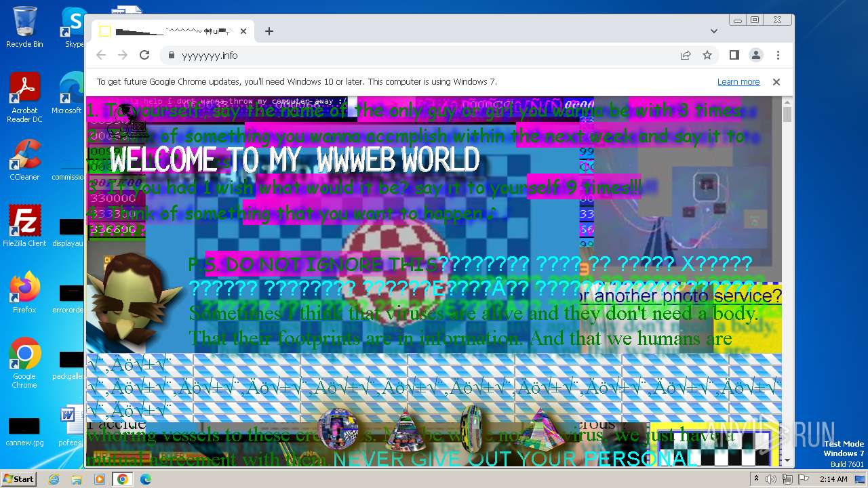Open the packgalle desktop file

coord(69,365)
